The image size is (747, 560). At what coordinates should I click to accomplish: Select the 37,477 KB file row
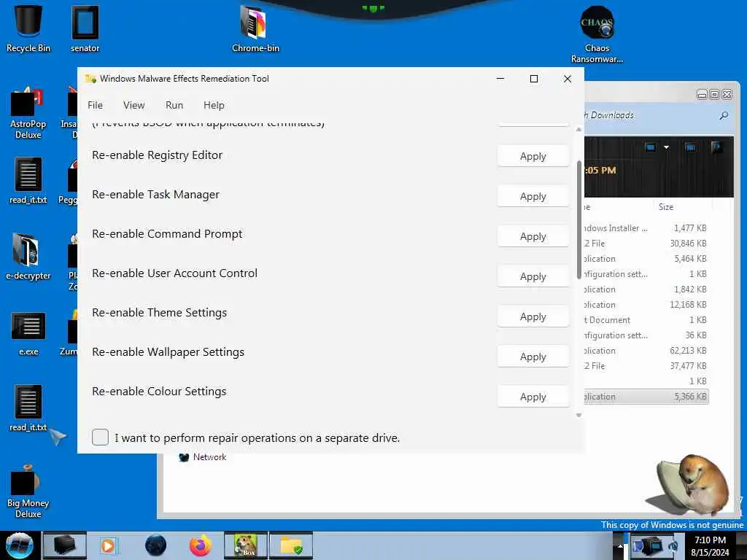click(646, 366)
